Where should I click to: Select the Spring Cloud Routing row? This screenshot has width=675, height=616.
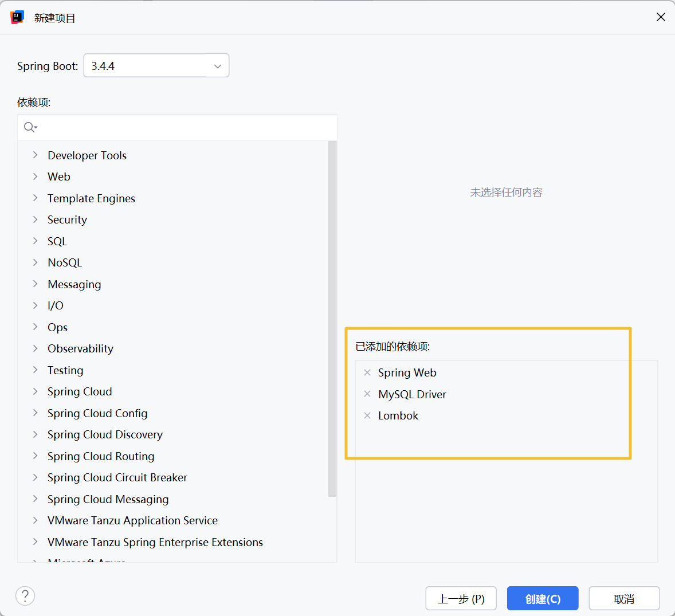(173, 456)
